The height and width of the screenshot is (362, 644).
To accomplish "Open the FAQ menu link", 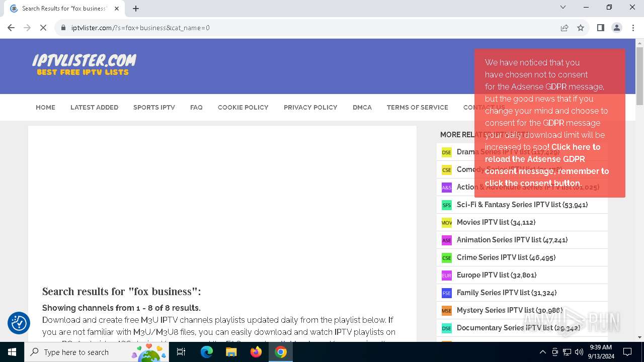I will 196,107.
